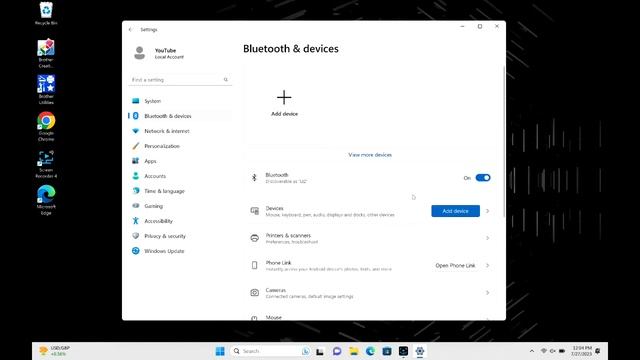Open Network & internet settings

tap(180, 131)
